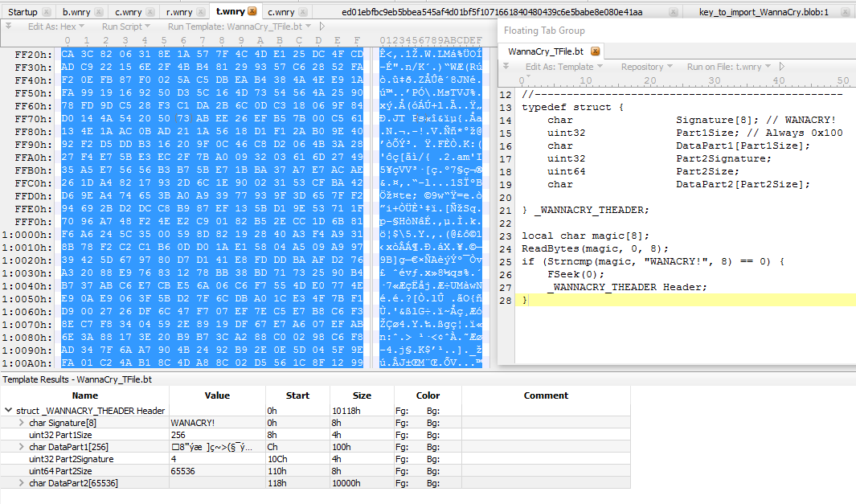856x504 pixels.
Task: Click the Name column header
Action: click(84, 395)
